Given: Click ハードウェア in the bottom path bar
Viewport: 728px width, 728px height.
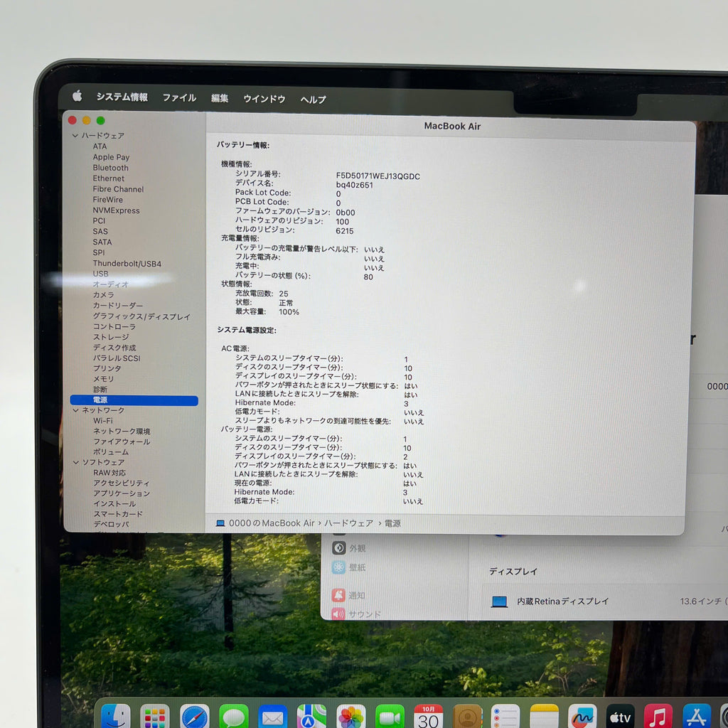Looking at the screenshot, I should point(349,523).
